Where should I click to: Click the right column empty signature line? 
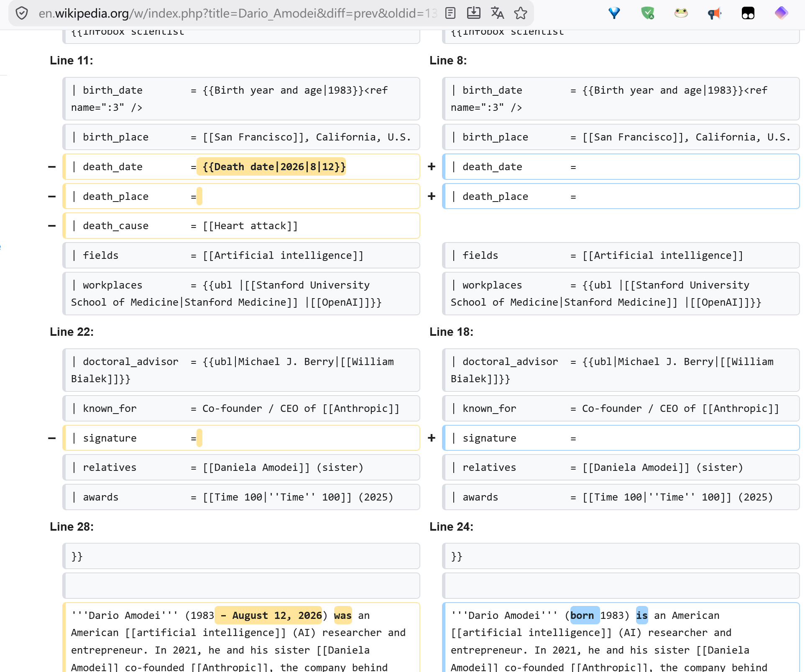tap(621, 438)
